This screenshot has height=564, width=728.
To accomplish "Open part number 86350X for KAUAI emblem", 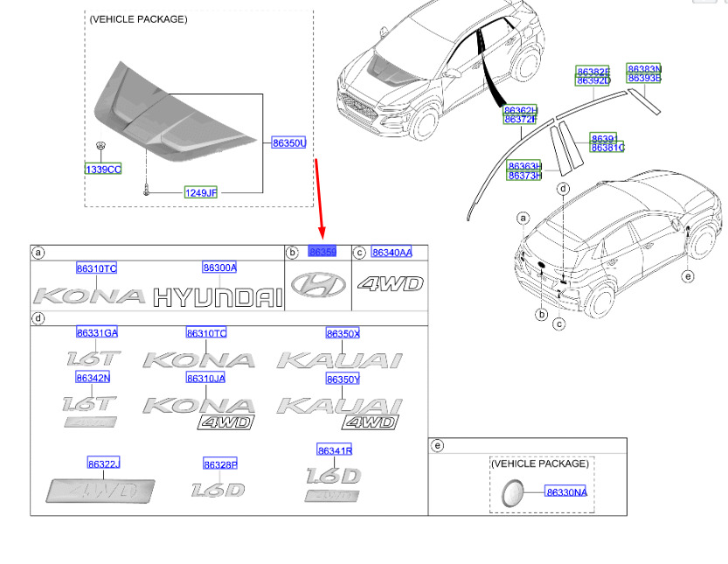I will click(343, 333).
